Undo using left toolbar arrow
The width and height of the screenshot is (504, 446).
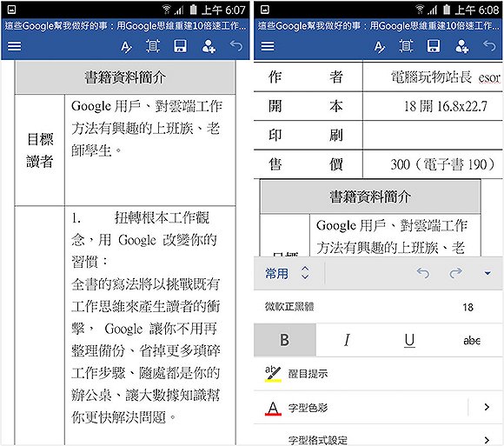pos(236,46)
